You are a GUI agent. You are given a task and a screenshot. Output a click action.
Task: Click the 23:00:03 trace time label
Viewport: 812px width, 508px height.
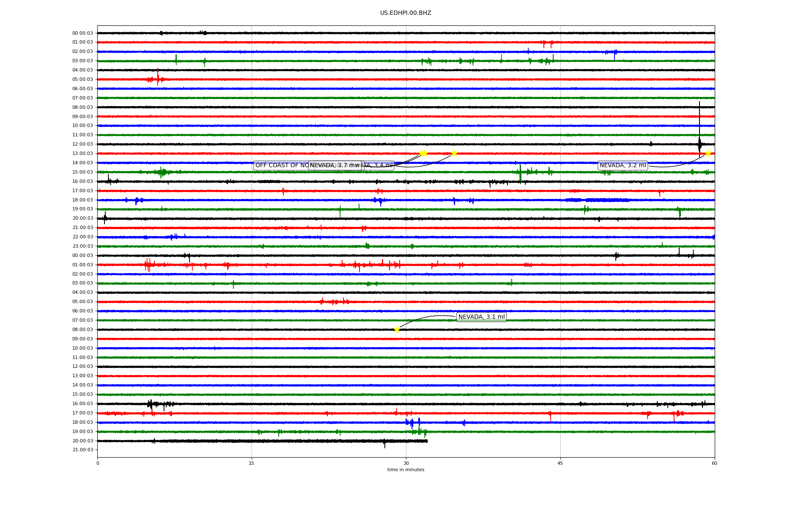(x=83, y=246)
